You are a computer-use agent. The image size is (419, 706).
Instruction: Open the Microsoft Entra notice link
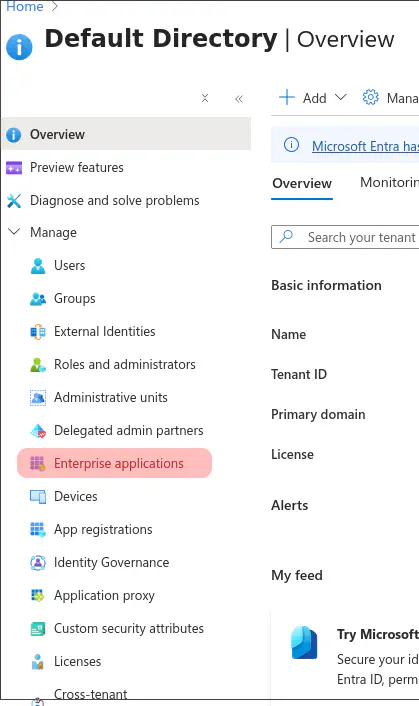coord(365,146)
